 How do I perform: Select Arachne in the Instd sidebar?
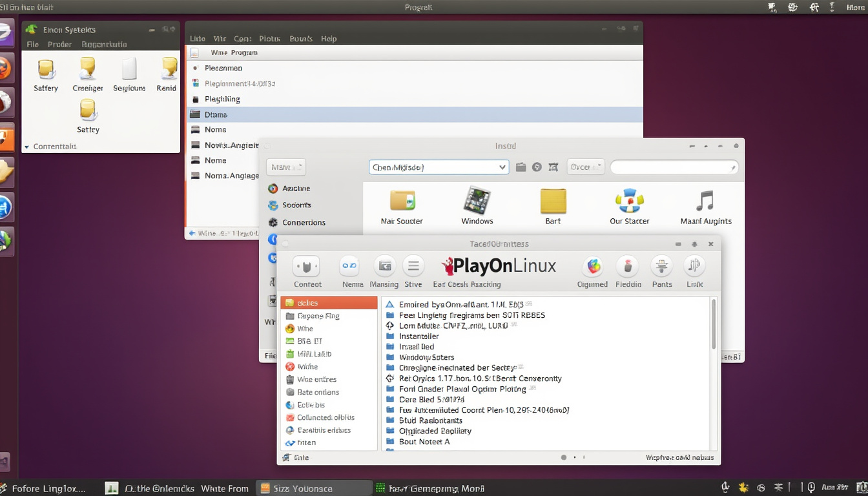(x=296, y=189)
